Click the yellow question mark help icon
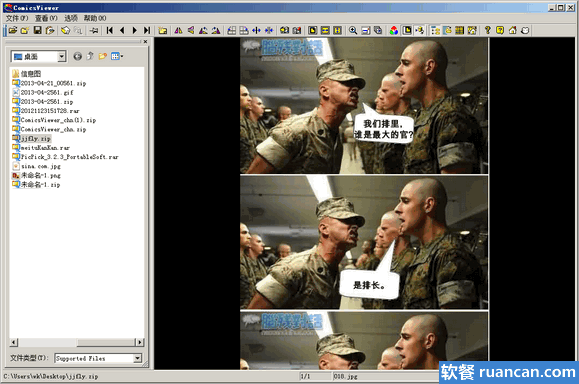579x384 pixels. [x=487, y=30]
